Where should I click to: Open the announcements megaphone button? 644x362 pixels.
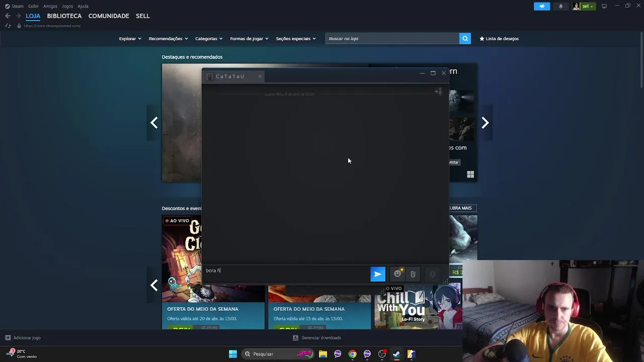pyautogui.click(x=542, y=6)
